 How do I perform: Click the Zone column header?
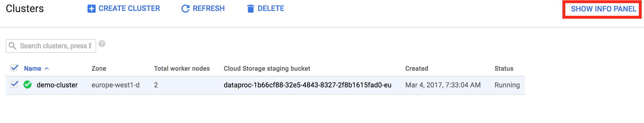[99, 69]
